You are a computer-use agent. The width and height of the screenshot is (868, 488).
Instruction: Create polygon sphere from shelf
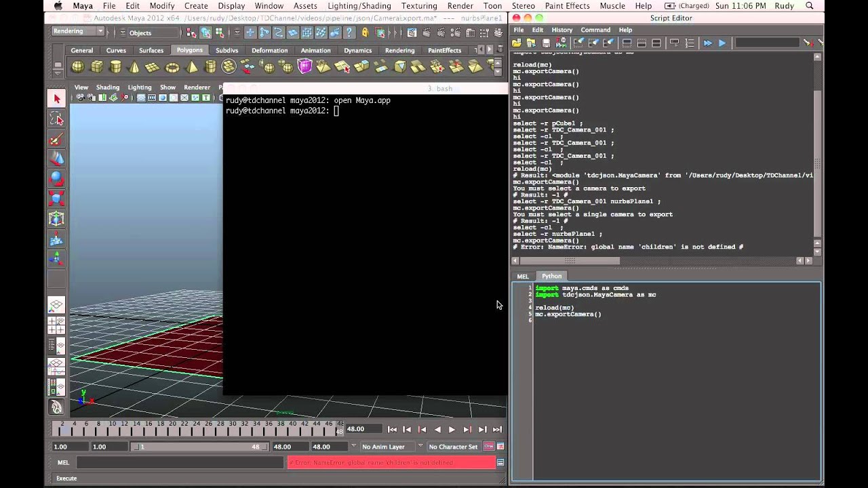[x=78, y=66]
